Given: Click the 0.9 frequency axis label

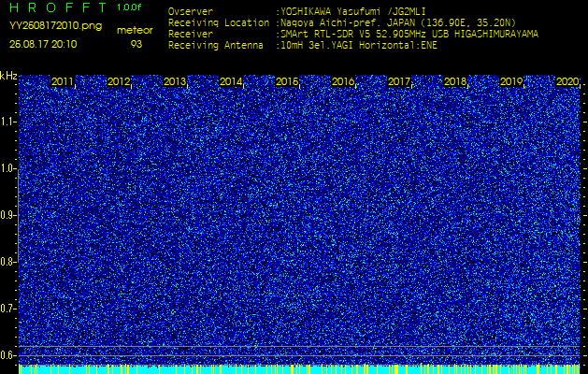Looking at the screenshot, I should click(x=7, y=215).
